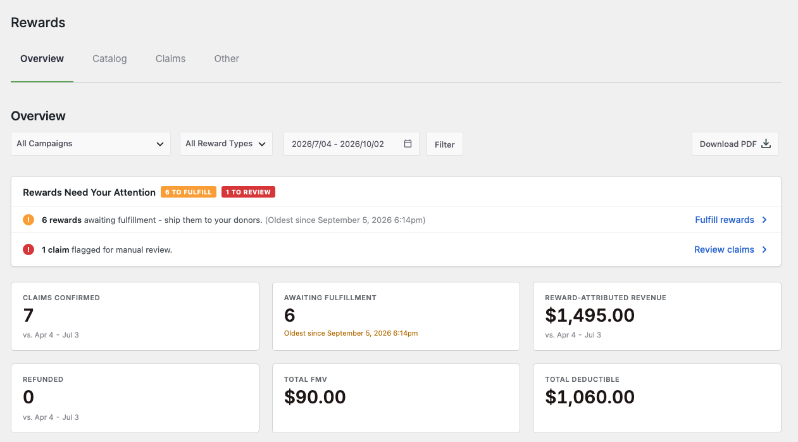Click the date range field
The image size is (798, 442).
coord(351,144)
